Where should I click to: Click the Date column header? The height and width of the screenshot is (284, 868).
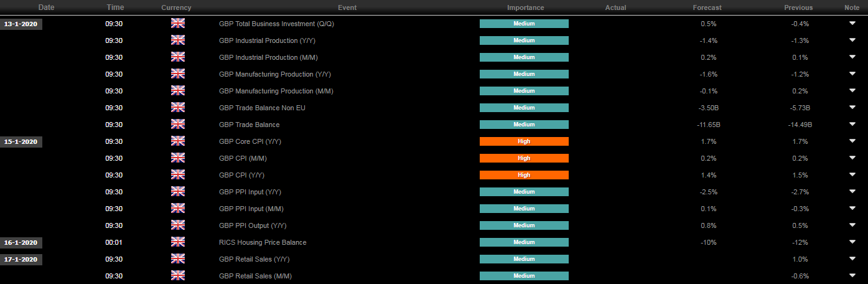(45, 7)
